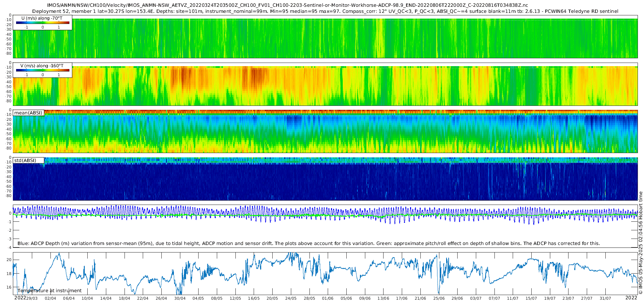Click the U velocity colorbar legend
This screenshot has height=304, width=644.
point(43,23)
